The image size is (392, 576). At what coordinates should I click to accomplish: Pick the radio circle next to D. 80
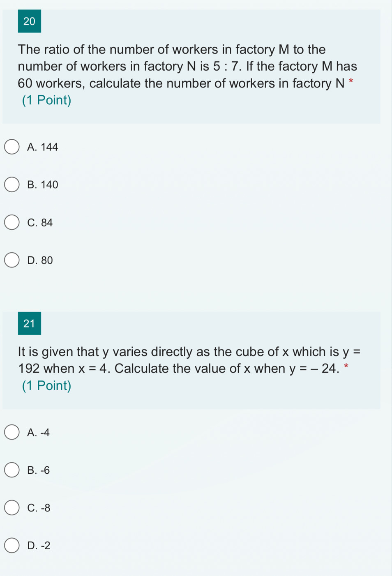(x=12, y=260)
